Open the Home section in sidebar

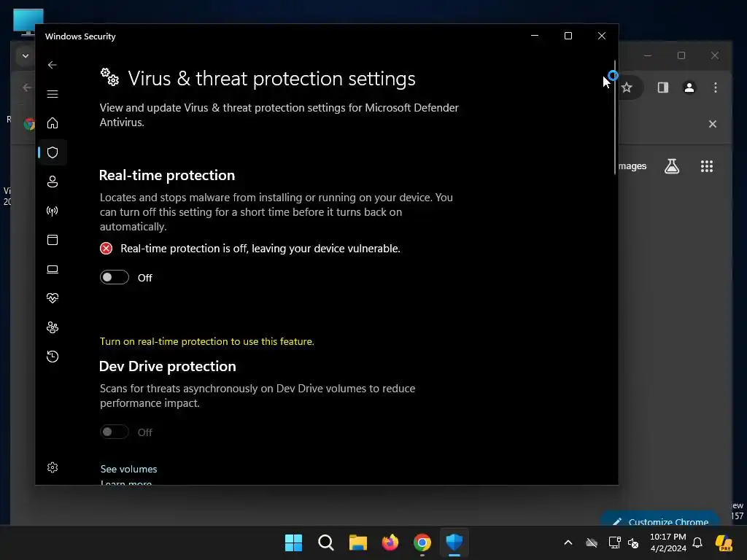pos(53,122)
